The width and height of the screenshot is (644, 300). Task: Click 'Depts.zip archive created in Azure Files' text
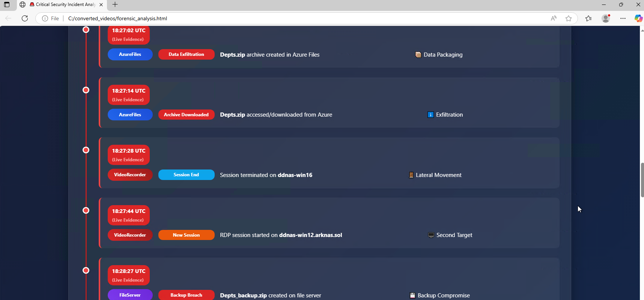point(270,55)
